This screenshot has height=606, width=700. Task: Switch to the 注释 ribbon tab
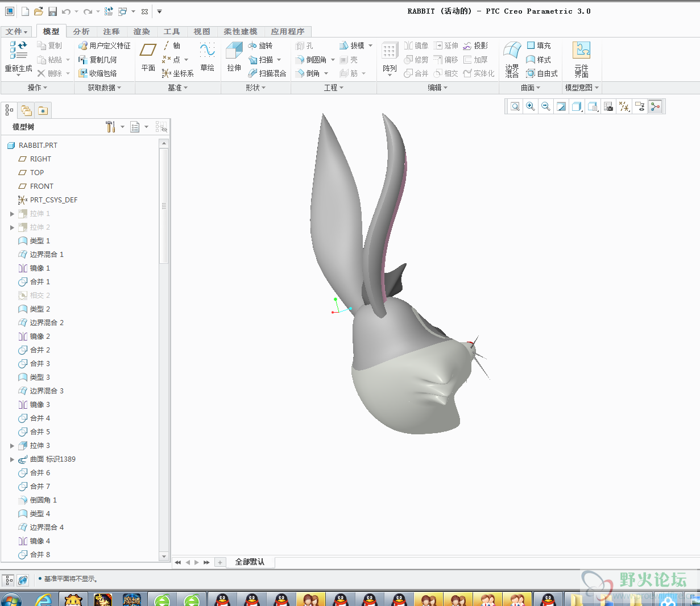click(x=111, y=32)
